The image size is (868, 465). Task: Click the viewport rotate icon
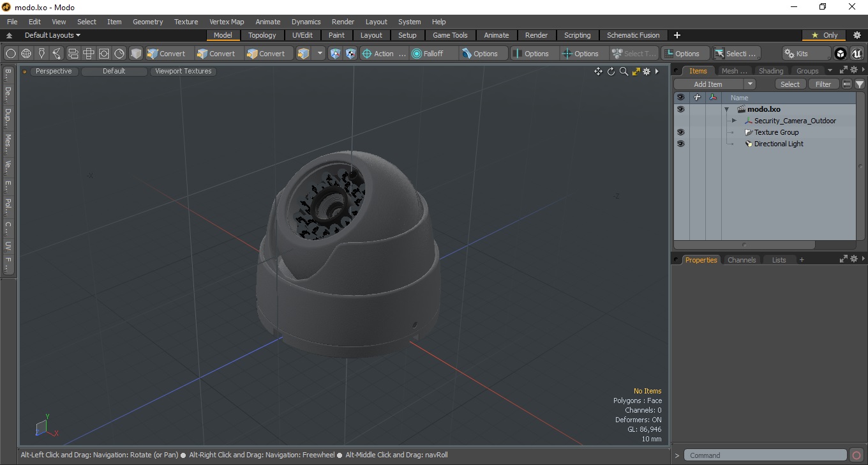coord(611,72)
